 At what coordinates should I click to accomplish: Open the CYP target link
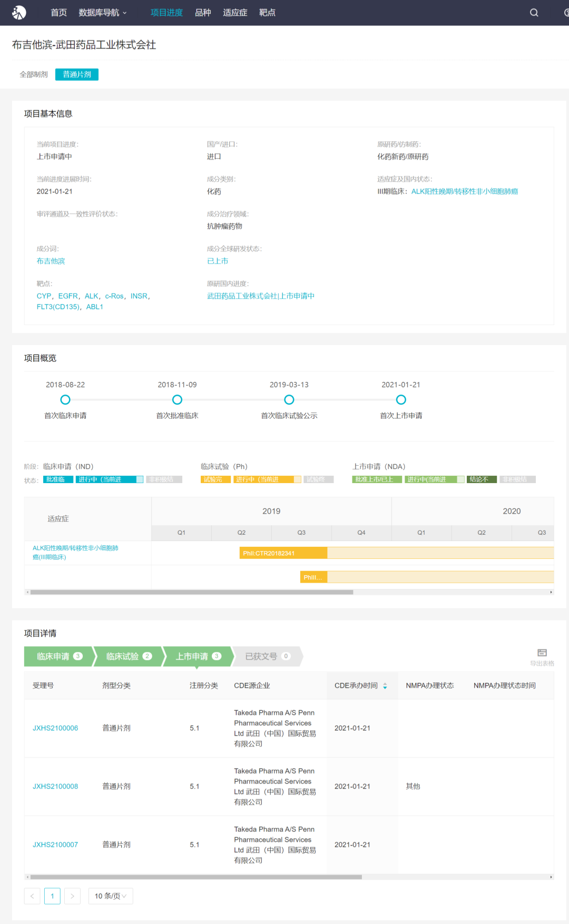(44, 296)
